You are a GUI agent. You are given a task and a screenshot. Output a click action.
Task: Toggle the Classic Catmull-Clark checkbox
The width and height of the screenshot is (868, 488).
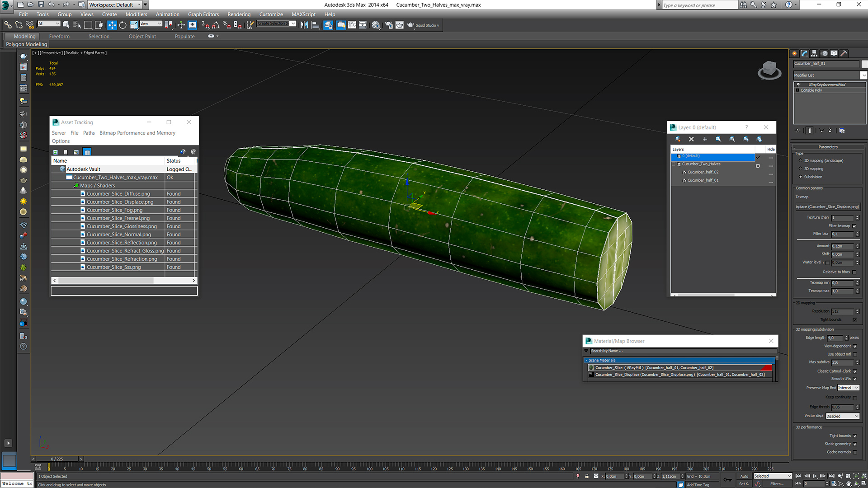854,371
